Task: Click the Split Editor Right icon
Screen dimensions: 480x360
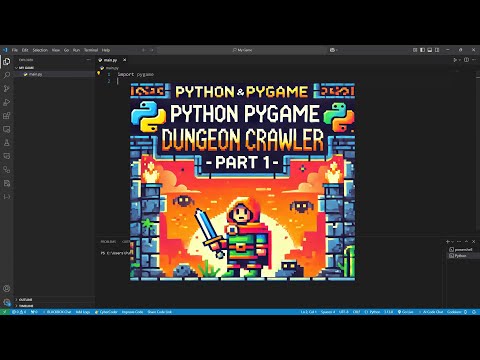Action: point(466,60)
